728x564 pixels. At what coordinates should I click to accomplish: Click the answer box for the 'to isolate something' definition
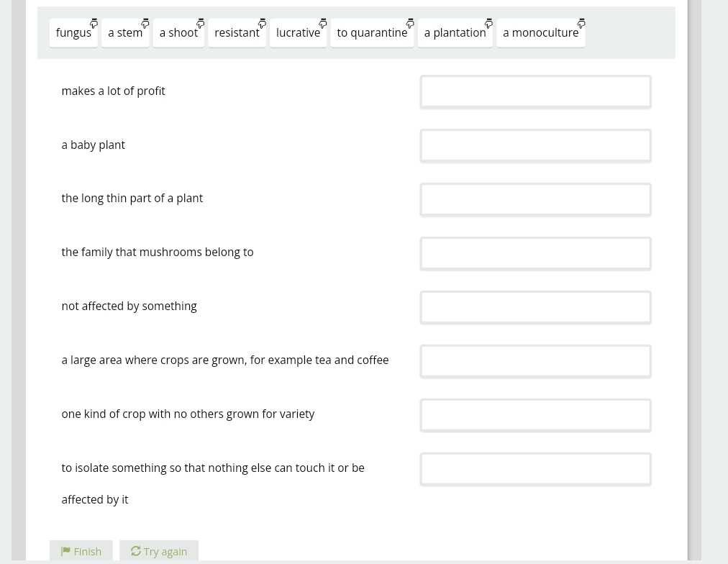pos(535,470)
